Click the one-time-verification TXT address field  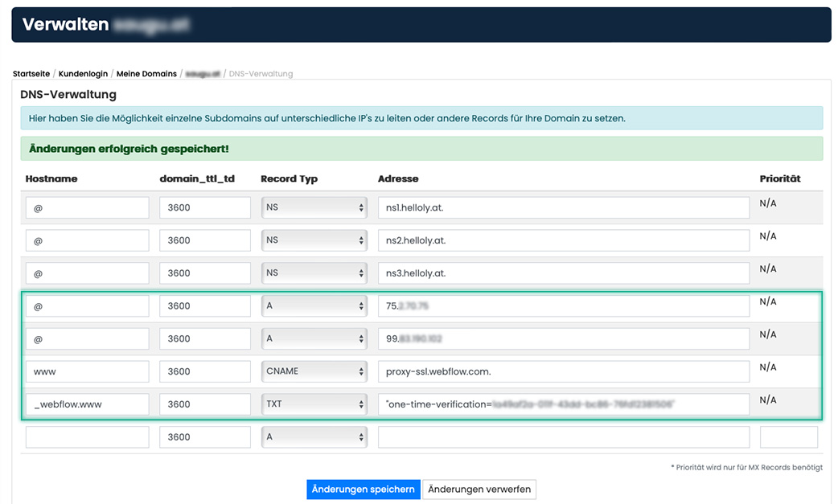(564, 404)
